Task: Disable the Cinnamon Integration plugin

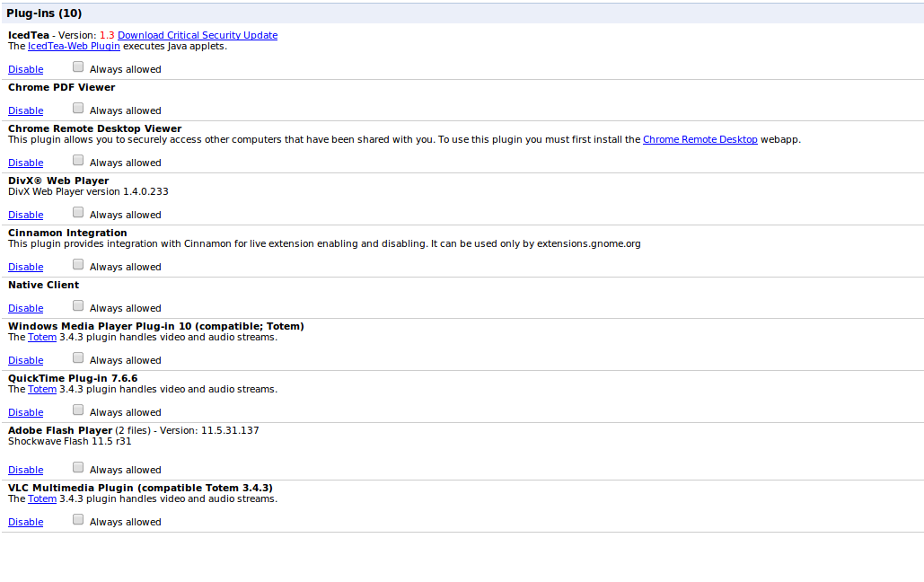Action: (x=25, y=267)
